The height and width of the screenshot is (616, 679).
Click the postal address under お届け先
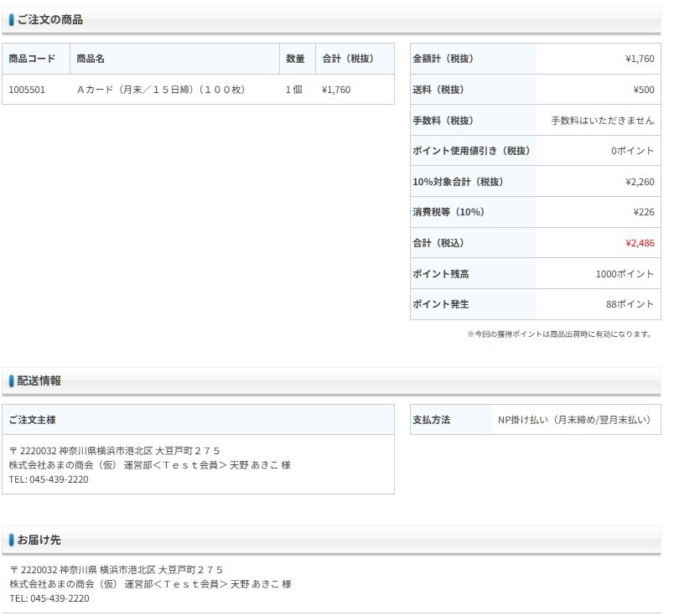tap(117, 570)
